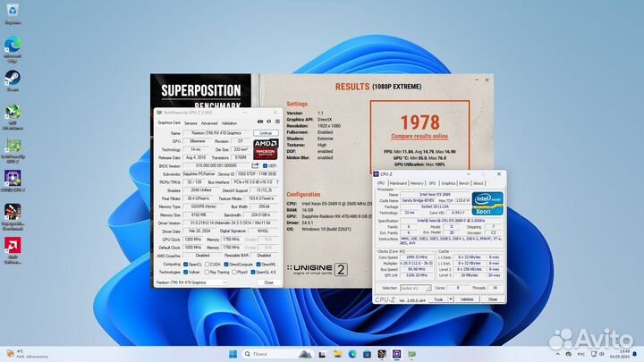
Task: Switch to the GPU-Z Validation tab
Action: pos(229,123)
